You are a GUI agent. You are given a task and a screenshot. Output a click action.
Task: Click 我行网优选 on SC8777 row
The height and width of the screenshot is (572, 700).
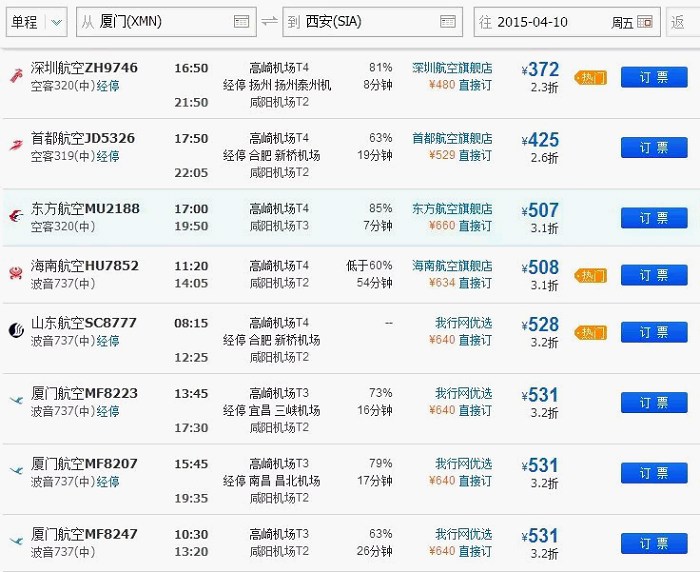[464, 323]
